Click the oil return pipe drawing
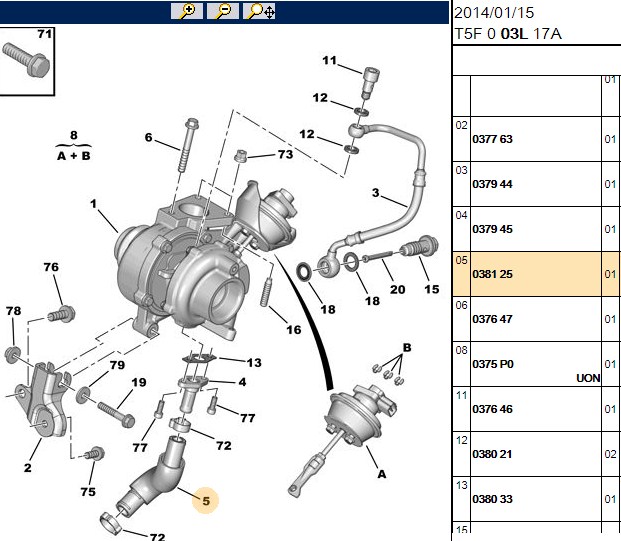 pos(150,477)
